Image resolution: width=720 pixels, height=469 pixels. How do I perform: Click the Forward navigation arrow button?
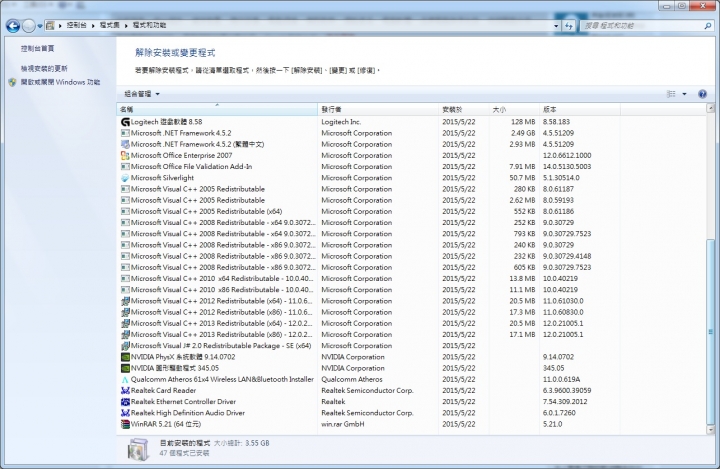28,26
